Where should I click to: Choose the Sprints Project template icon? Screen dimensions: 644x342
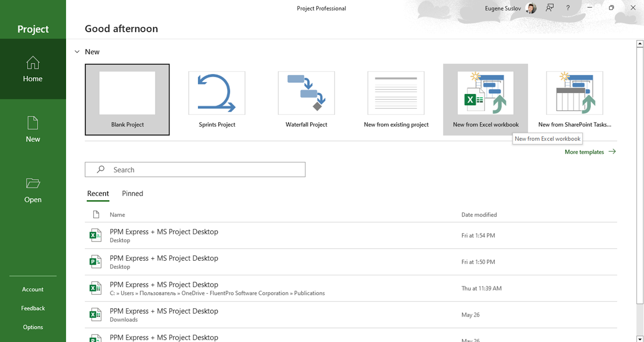tap(217, 93)
